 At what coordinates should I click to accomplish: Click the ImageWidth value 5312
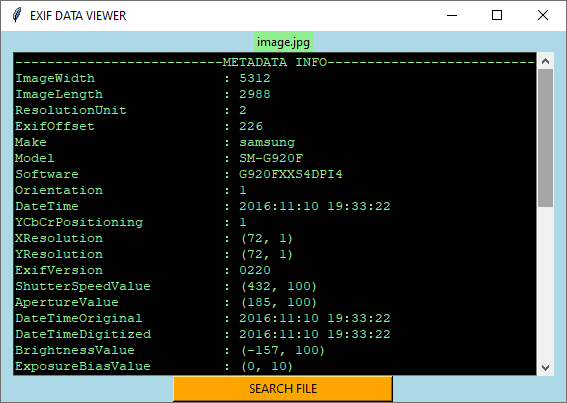click(x=255, y=78)
